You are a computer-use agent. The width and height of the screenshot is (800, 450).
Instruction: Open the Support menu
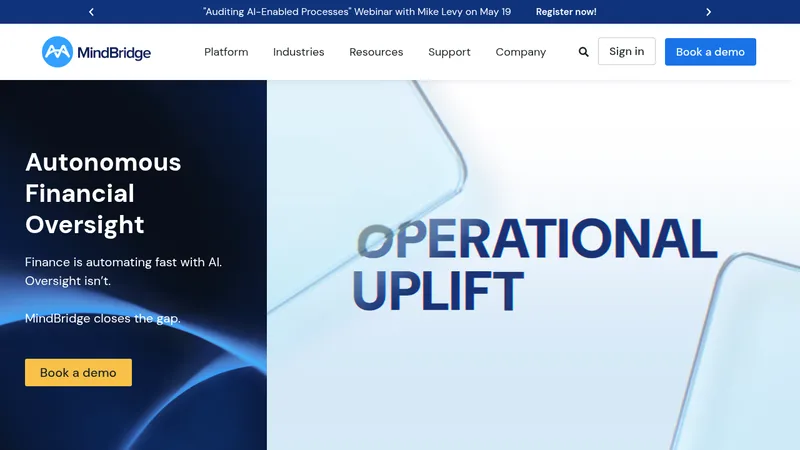pyautogui.click(x=449, y=52)
